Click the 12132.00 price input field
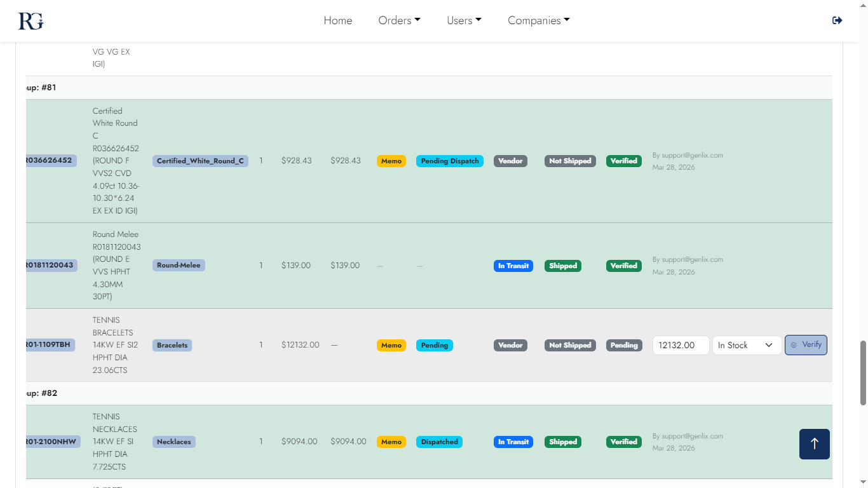Screen dimensions: 868x488 tap(680, 345)
